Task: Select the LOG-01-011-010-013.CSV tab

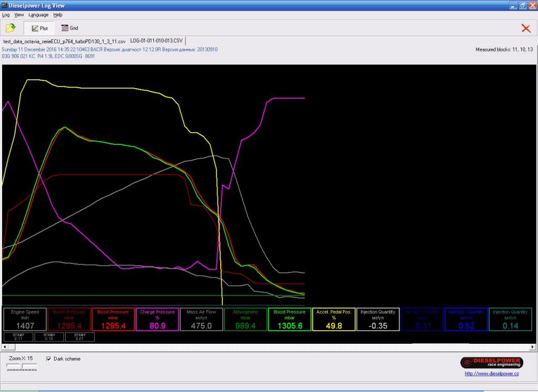Action: click(157, 41)
